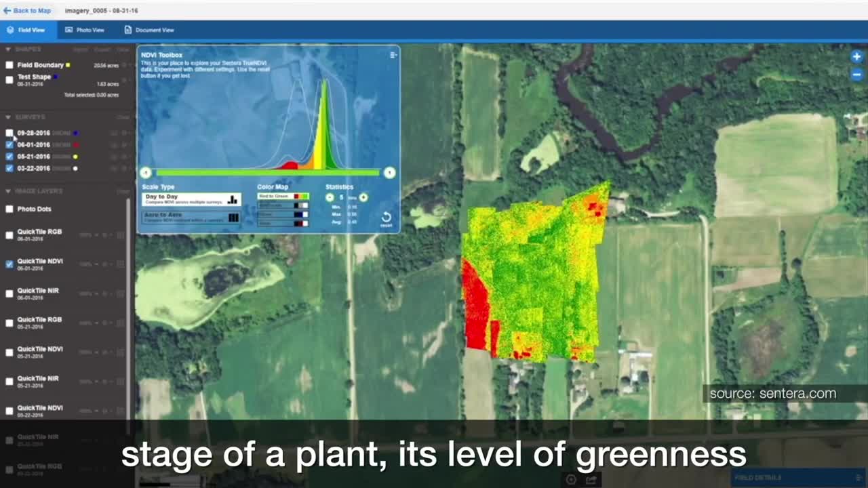Viewport: 868px width, 488px height.
Task: Click the right NDVI range slider handle
Action: [389, 173]
